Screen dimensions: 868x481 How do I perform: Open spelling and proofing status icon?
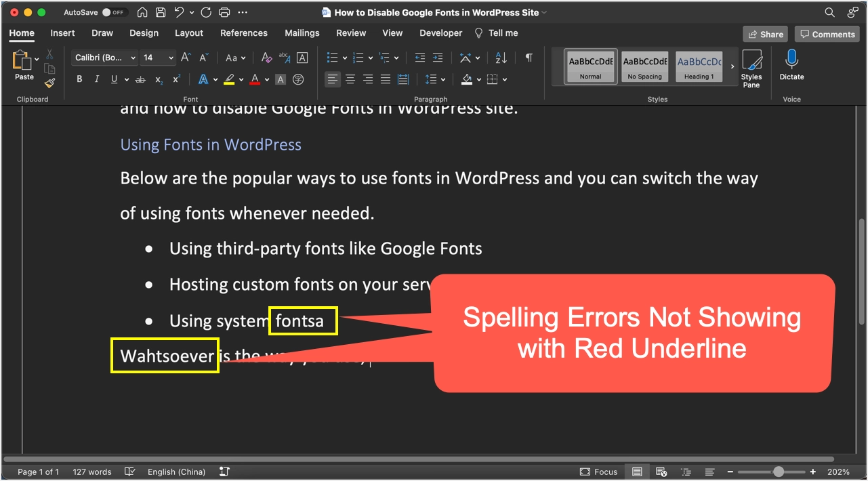tap(130, 472)
